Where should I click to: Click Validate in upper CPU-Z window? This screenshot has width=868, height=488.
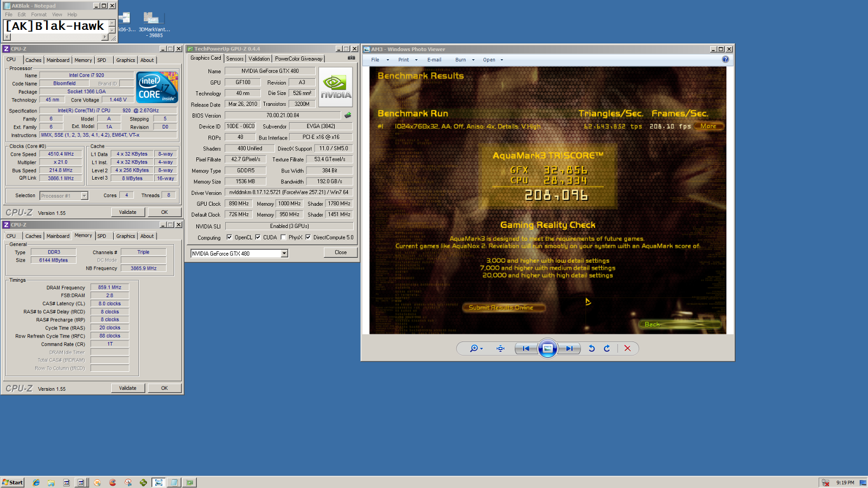click(127, 212)
